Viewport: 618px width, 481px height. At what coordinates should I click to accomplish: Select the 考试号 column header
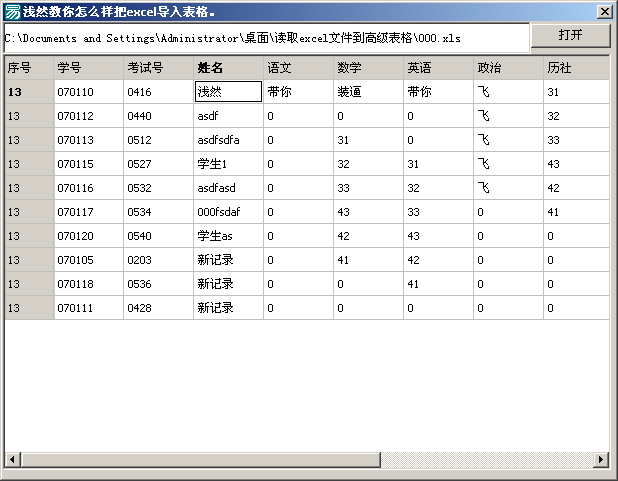click(158, 68)
